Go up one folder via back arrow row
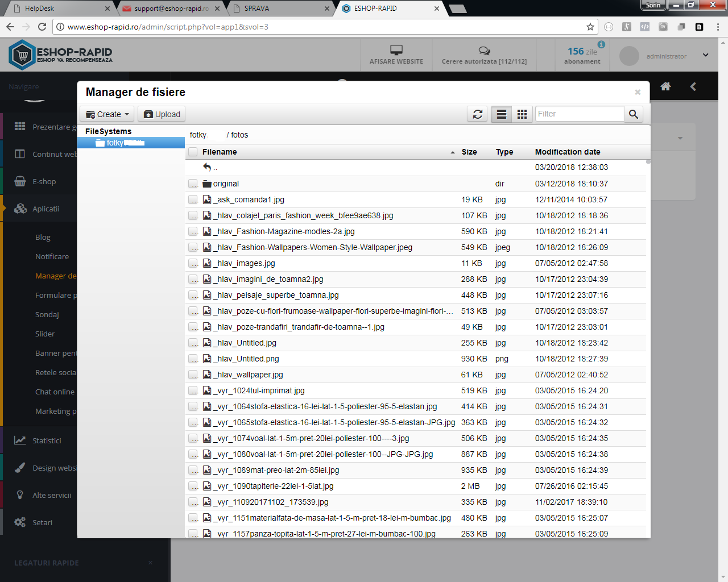The image size is (728, 582). 208,167
